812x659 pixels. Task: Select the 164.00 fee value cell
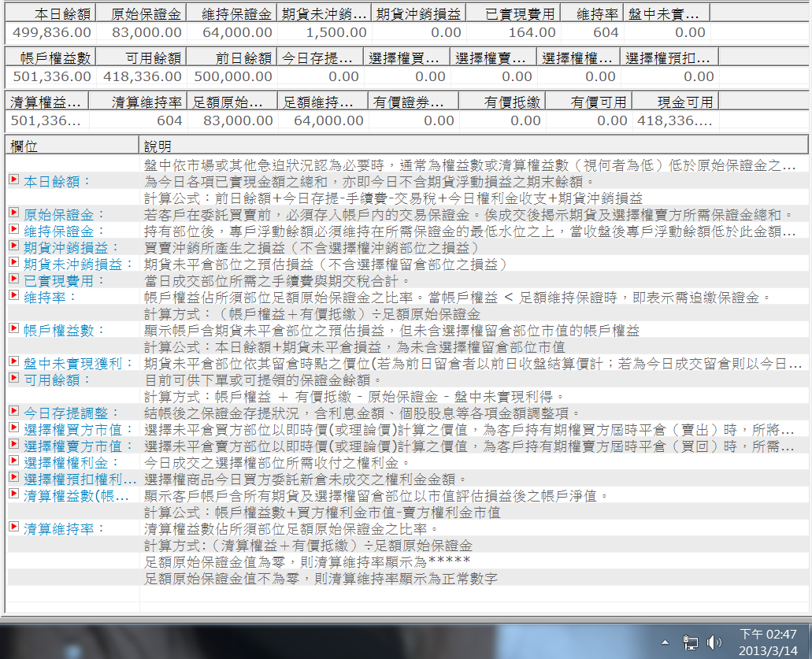tap(514, 32)
